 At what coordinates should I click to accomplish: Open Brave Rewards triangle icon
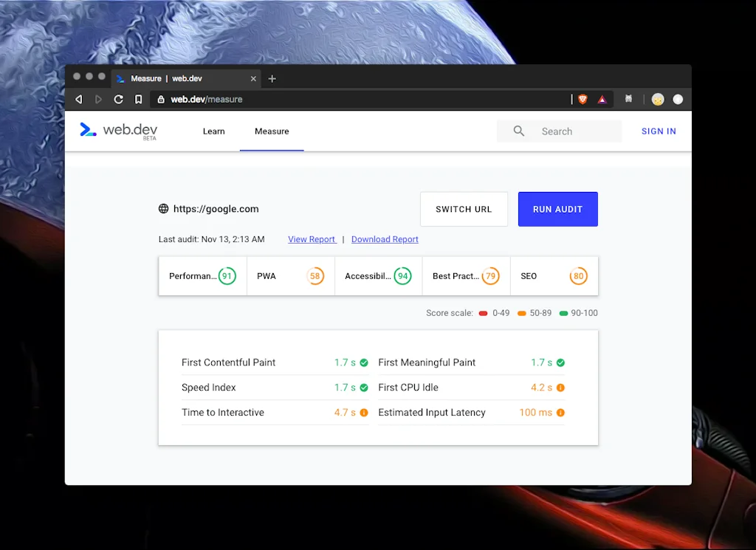(x=603, y=99)
